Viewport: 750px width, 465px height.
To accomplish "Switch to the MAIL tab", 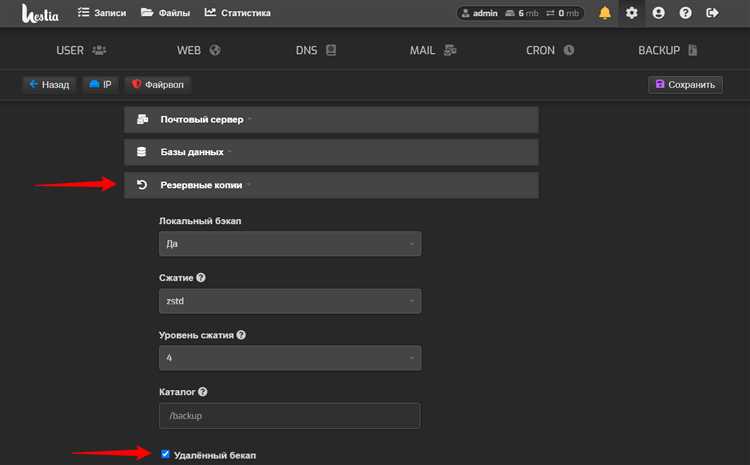I will click(x=433, y=50).
